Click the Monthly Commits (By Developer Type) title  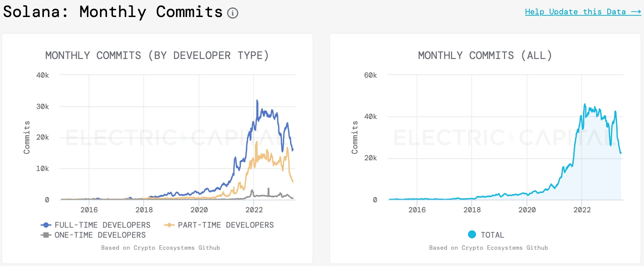[157, 55]
